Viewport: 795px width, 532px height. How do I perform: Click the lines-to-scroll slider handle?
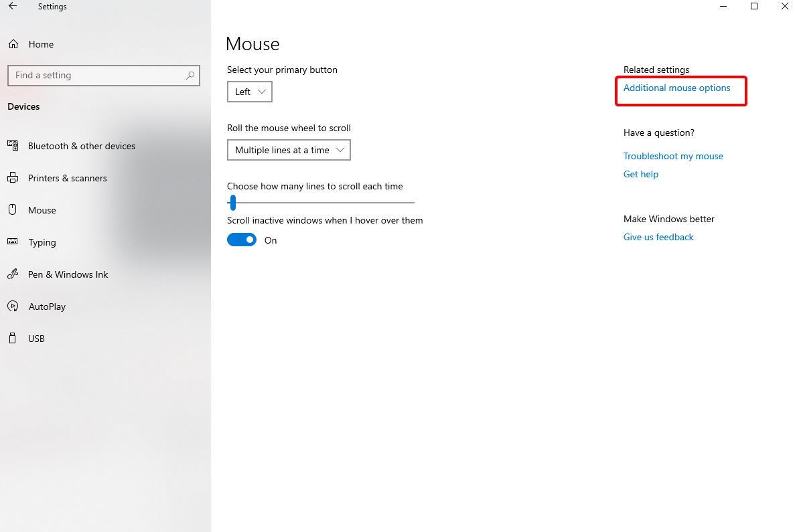click(x=232, y=203)
